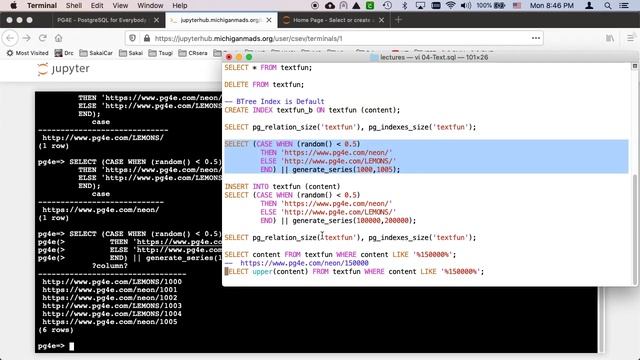
Task: Click the '(6 rows)' terminal output
Action: tap(56, 330)
